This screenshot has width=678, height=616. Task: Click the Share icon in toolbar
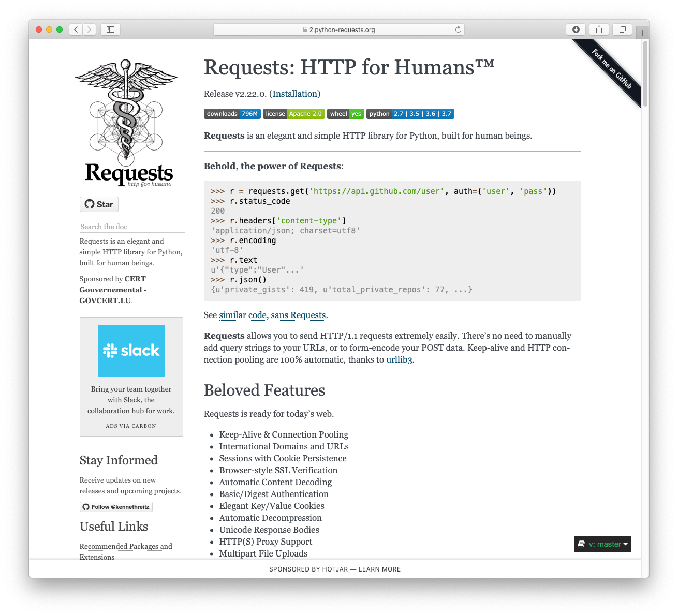[599, 29]
